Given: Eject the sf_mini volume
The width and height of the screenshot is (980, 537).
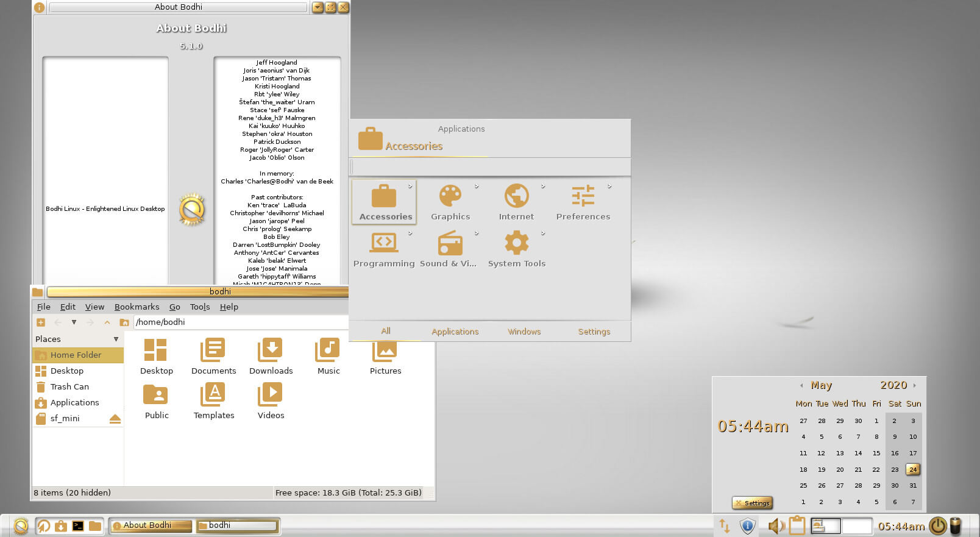Looking at the screenshot, I should pyautogui.click(x=115, y=419).
